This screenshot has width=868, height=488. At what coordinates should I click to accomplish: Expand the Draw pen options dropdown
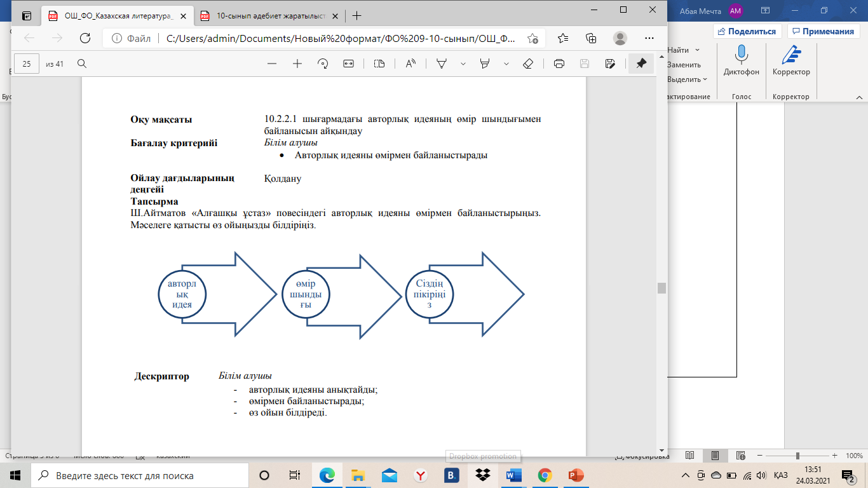point(463,64)
